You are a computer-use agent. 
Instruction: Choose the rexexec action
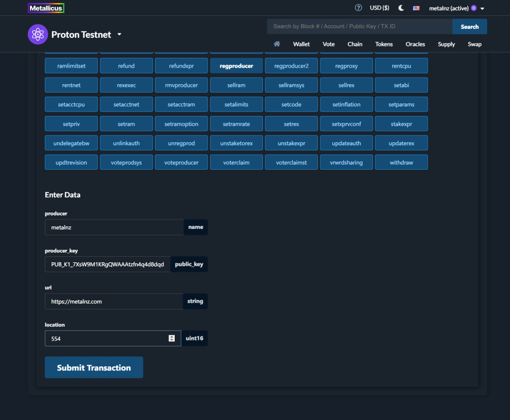click(126, 85)
